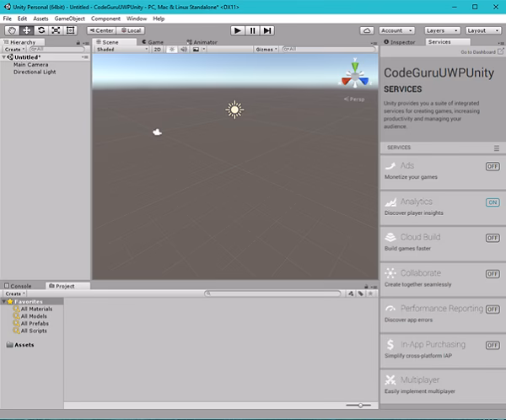Viewport: 506px width, 420px height.
Task: Open the Multiplayer service entry
Action: pos(443,386)
